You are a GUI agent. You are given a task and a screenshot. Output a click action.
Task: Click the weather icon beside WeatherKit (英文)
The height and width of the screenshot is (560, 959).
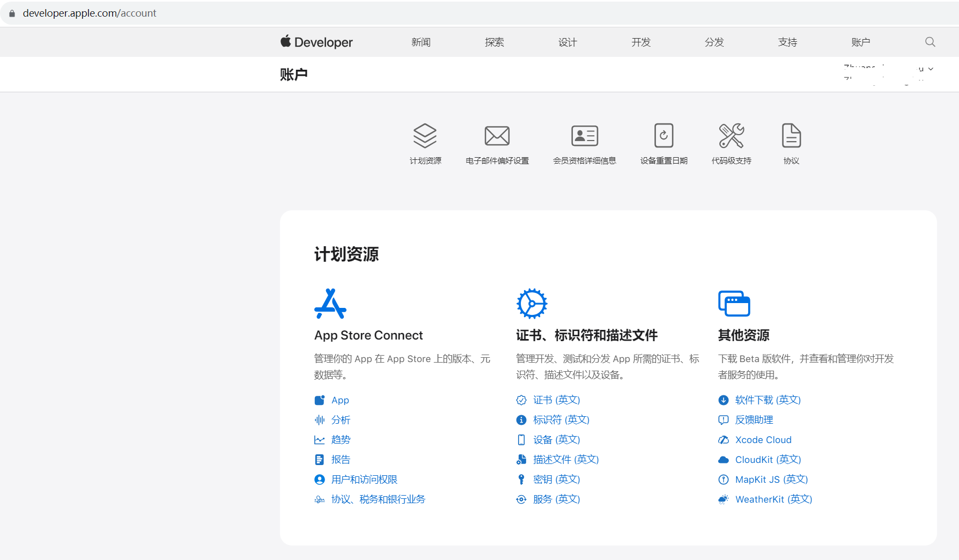[724, 499]
